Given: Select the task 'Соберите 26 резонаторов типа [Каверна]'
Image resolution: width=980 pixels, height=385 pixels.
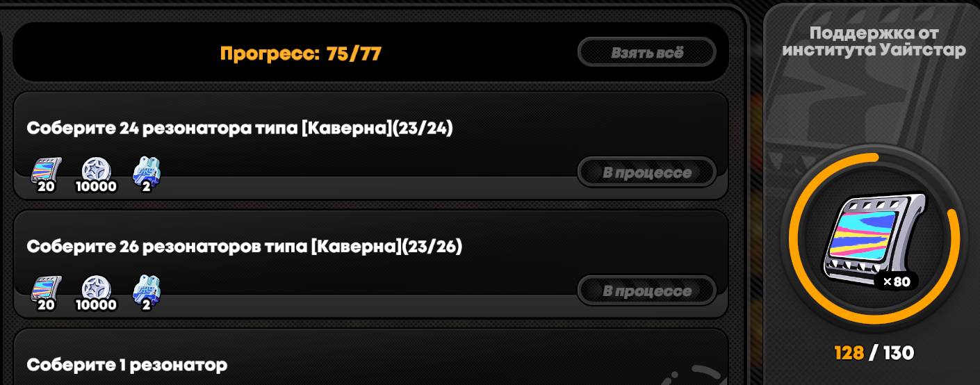Looking at the screenshot, I should (x=371, y=264).
